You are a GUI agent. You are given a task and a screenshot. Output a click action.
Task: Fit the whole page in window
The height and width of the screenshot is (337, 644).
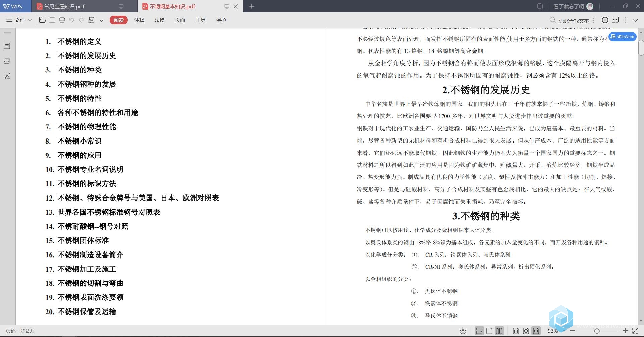point(526,331)
